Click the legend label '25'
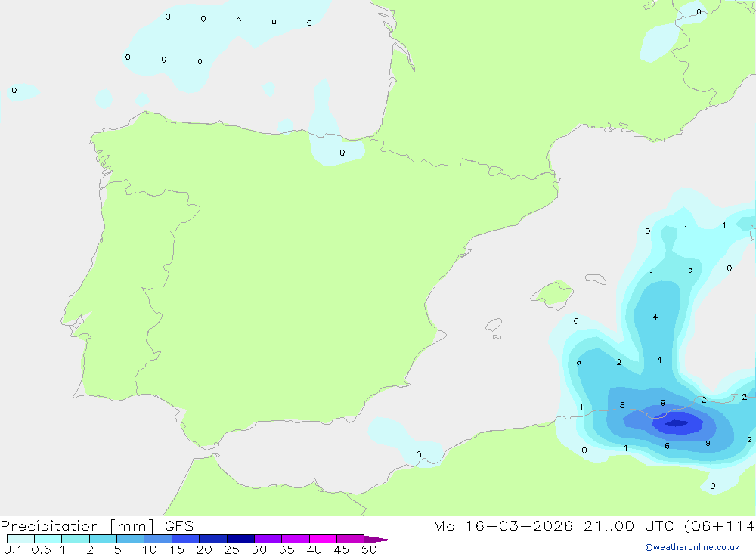The image size is (756, 554). tap(231, 549)
